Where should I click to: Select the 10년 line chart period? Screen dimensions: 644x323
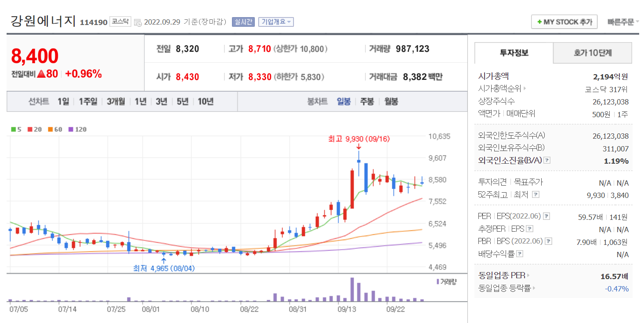tap(206, 101)
